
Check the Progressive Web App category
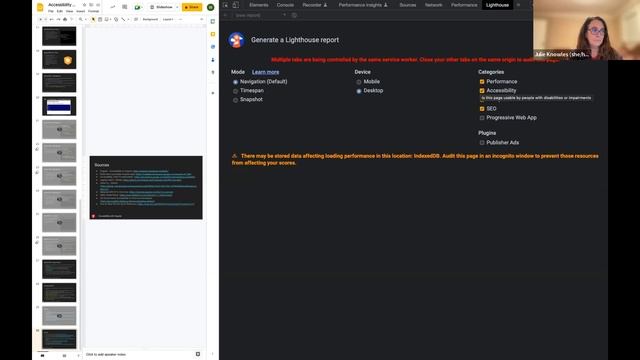click(x=482, y=118)
